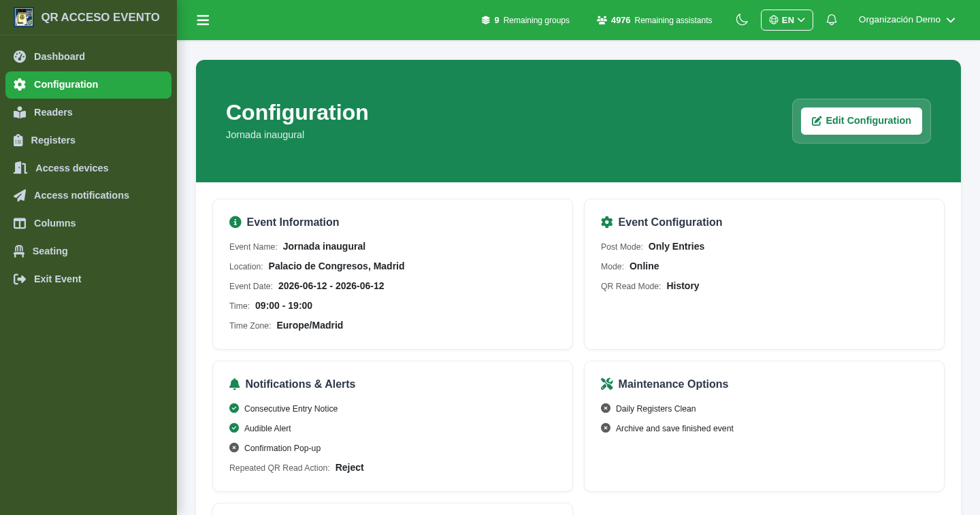Open the EN language dropdown
The image size is (980, 515).
pos(787,20)
